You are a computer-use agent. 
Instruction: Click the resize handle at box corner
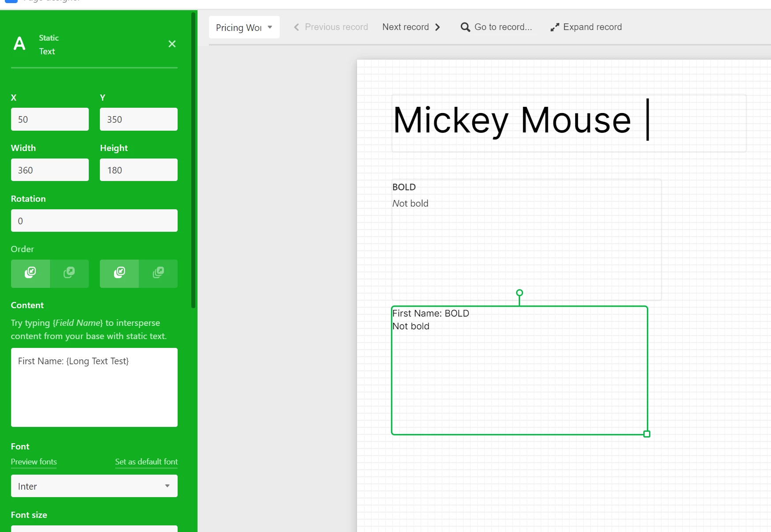[647, 434]
